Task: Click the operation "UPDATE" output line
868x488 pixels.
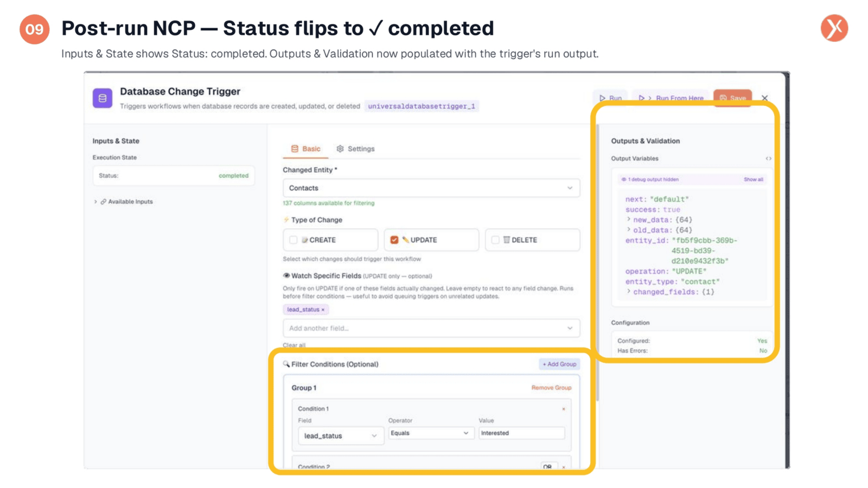Action: tap(666, 271)
